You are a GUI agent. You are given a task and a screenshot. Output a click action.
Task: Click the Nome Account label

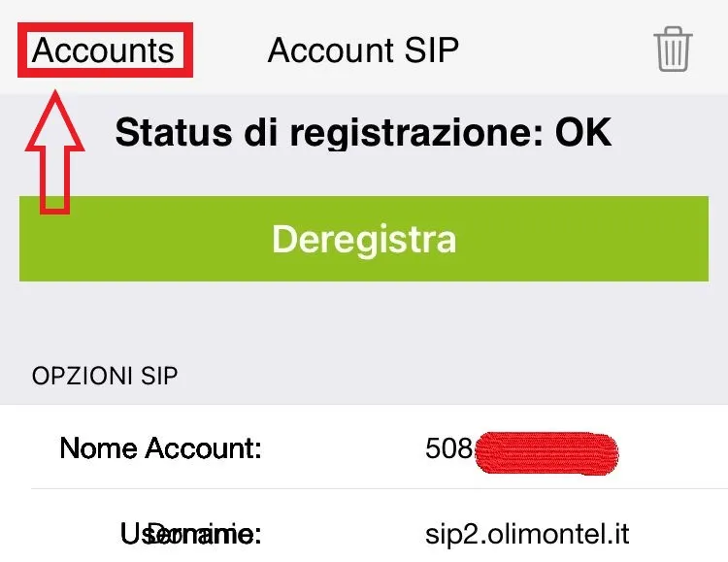(161, 448)
